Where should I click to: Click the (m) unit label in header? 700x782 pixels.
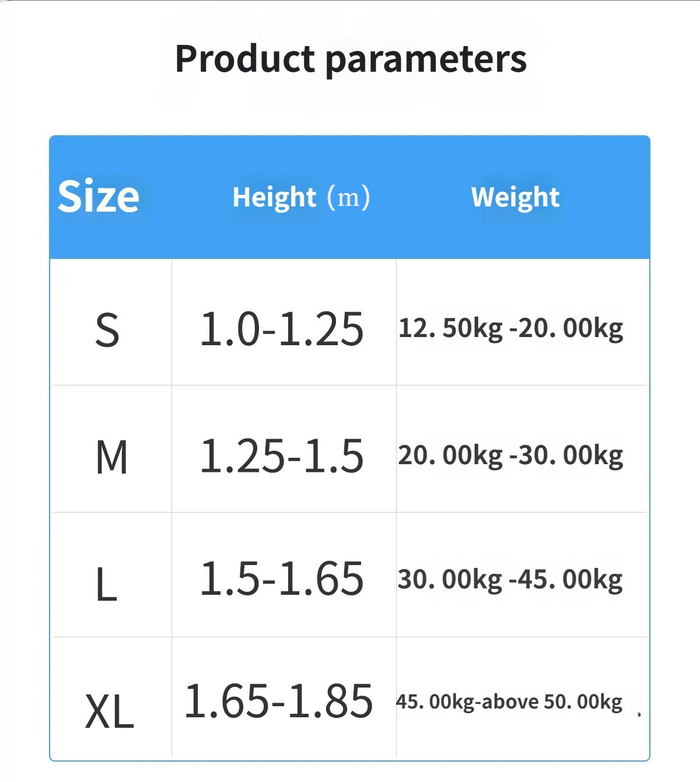point(348,197)
